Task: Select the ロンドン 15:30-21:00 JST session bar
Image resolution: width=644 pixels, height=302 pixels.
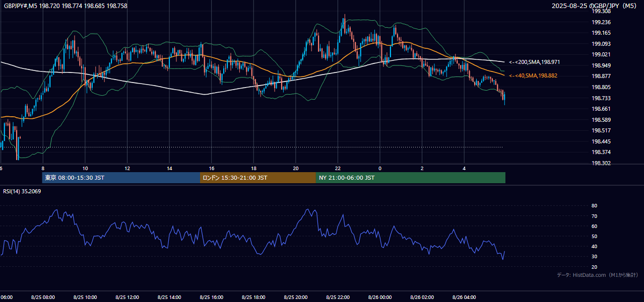Action: (x=258, y=178)
